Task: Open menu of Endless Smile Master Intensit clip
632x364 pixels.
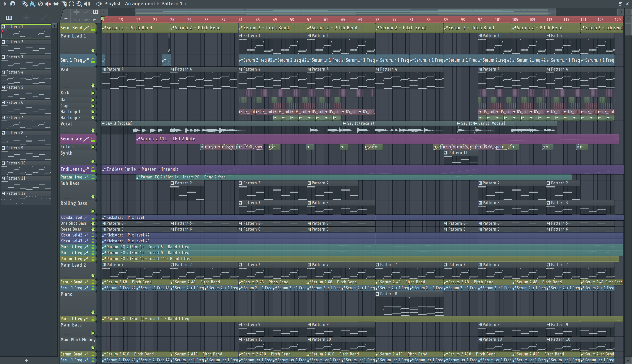Action: click(104, 169)
